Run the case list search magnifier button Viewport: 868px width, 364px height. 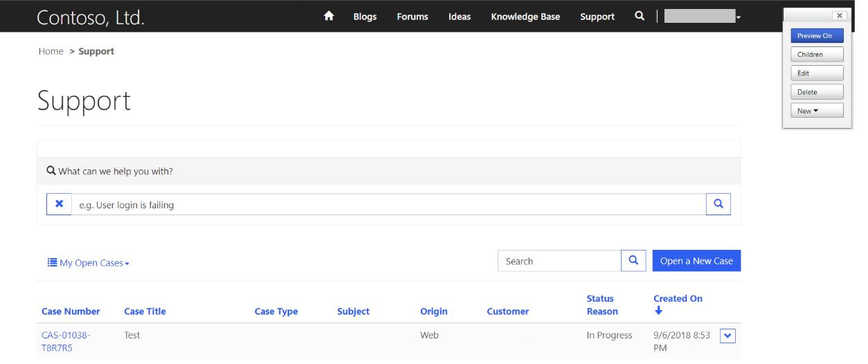point(633,261)
